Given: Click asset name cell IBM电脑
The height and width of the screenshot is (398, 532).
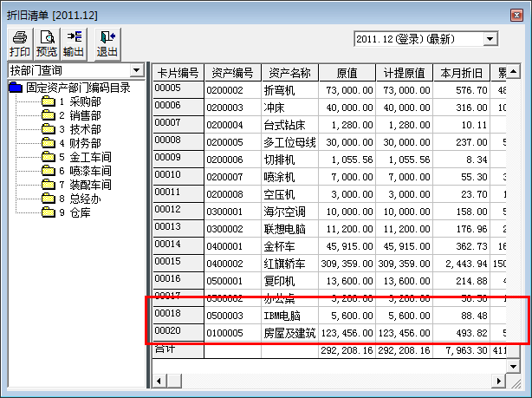Looking at the screenshot, I should point(289,316).
